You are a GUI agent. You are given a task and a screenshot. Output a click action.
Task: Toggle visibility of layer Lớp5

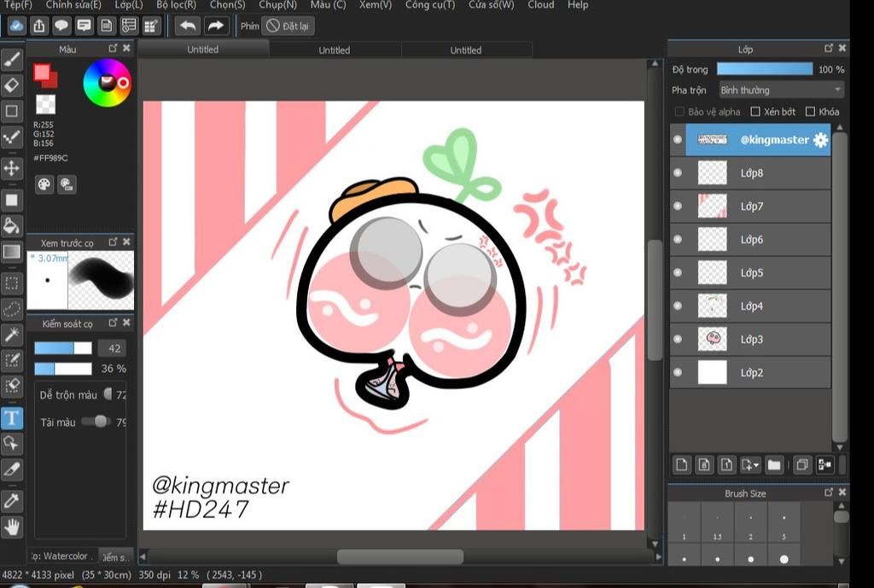678,272
